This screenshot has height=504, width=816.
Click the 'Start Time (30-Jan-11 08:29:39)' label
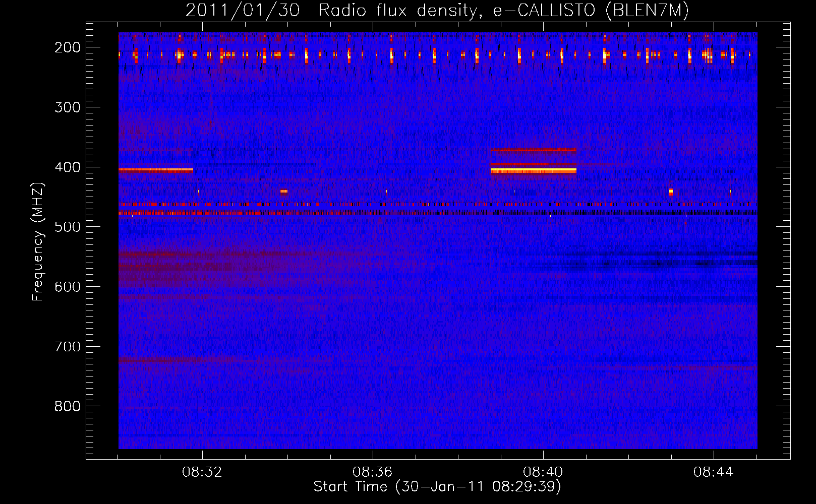[437, 487]
